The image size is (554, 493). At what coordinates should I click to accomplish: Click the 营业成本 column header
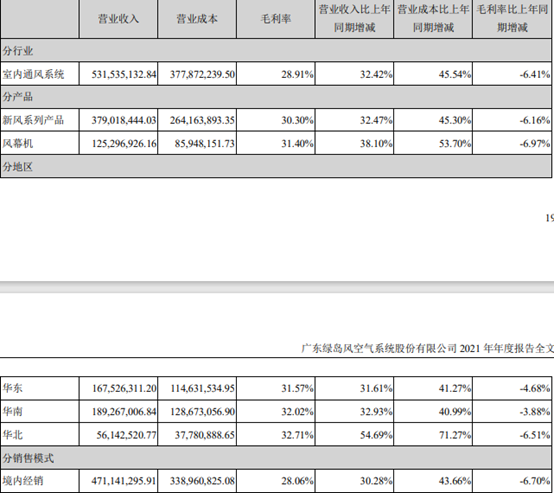pyautogui.click(x=197, y=19)
